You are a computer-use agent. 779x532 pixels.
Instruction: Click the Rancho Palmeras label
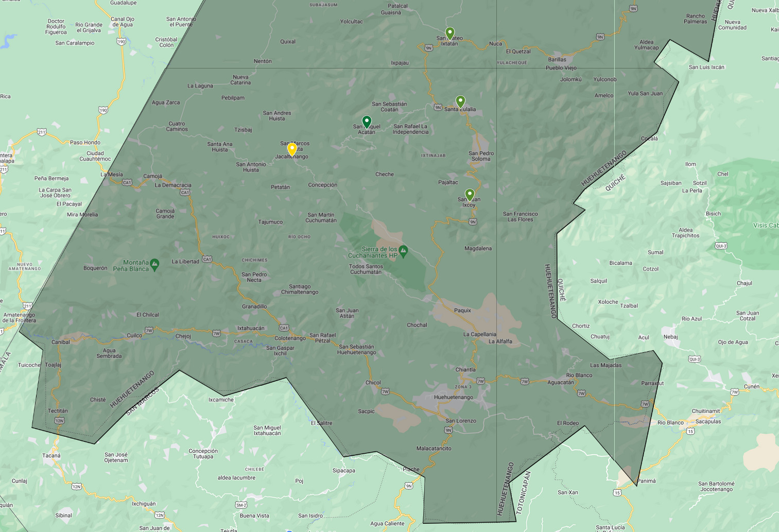[696, 19]
